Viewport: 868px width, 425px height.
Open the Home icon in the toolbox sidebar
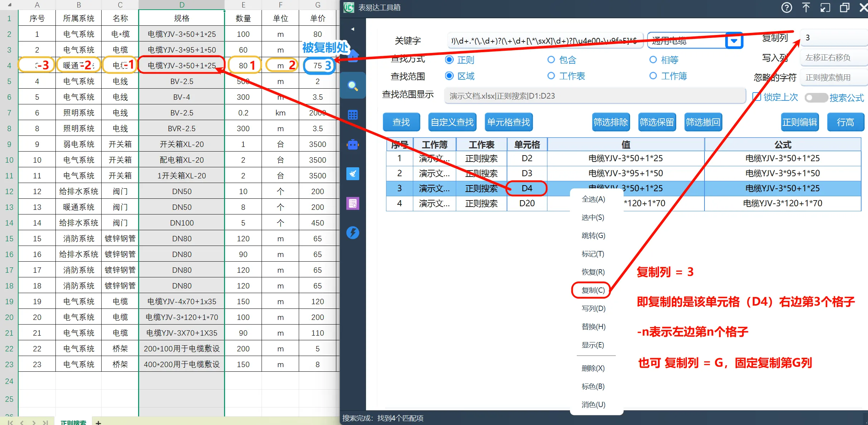click(x=353, y=56)
